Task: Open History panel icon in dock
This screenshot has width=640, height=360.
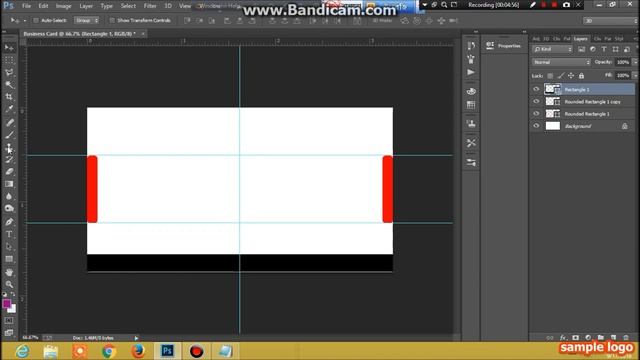Action: pos(471,46)
